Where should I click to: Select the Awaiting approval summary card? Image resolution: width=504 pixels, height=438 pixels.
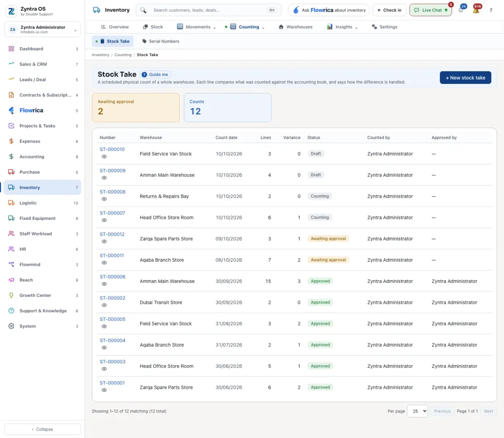point(135,108)
